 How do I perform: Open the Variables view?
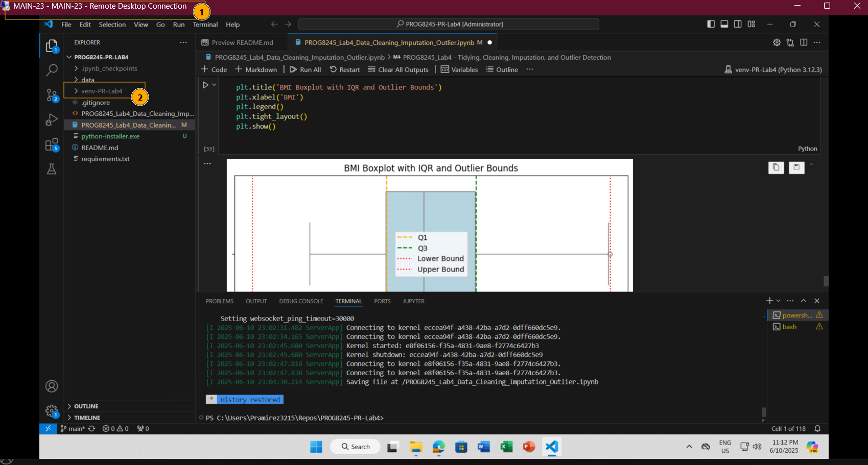[x=459, y=69]
